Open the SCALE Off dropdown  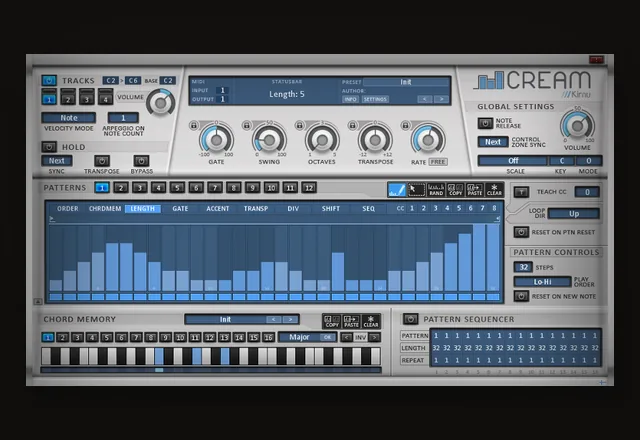513,160
